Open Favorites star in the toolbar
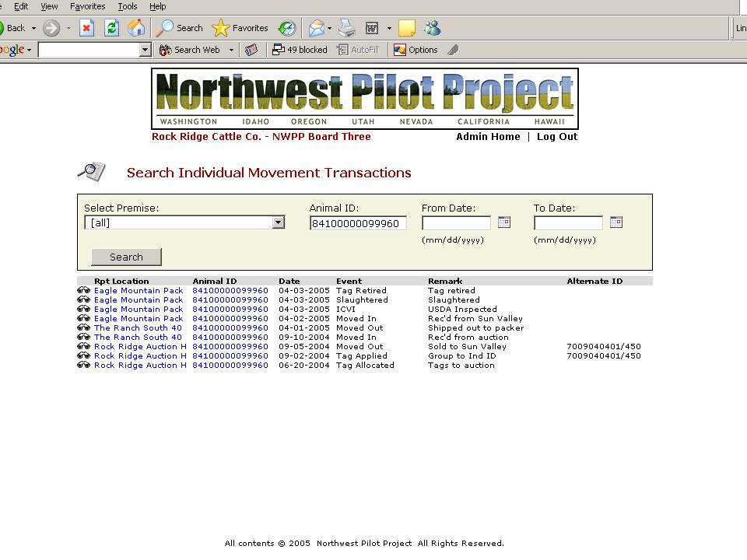Screen dimensions: 747x560 [x=240, y=28]
